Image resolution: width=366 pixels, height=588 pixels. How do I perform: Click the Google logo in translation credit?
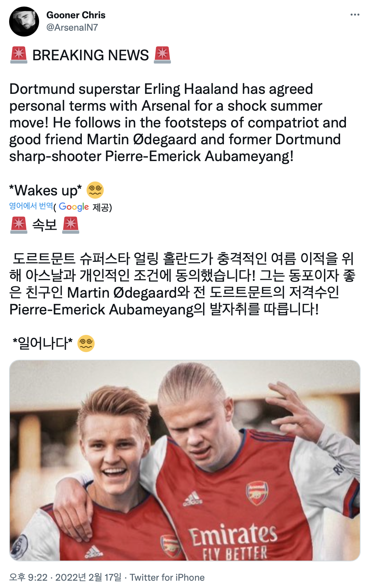pyautogui.click(x=74, y=207)
